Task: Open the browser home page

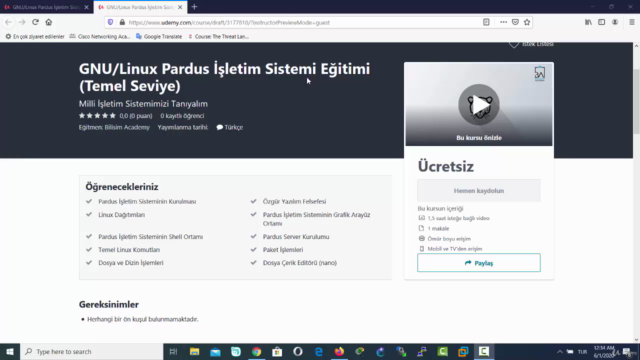Action: click(x=49, y=22)
